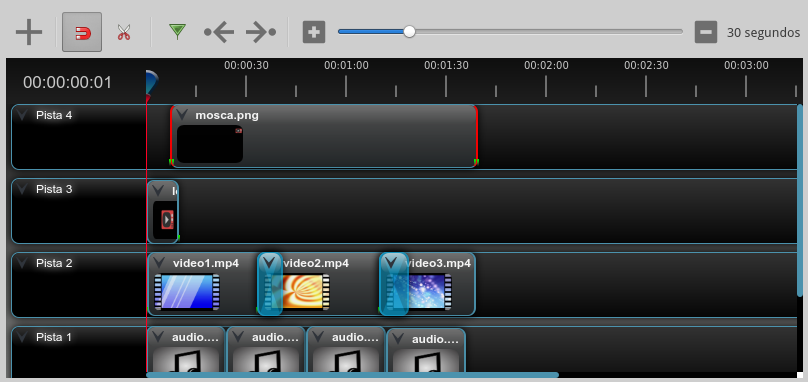The image size is (808, 382).
Task: Add a new track with the plus icon
Action: pyautogui.click(x=29, y=32)
